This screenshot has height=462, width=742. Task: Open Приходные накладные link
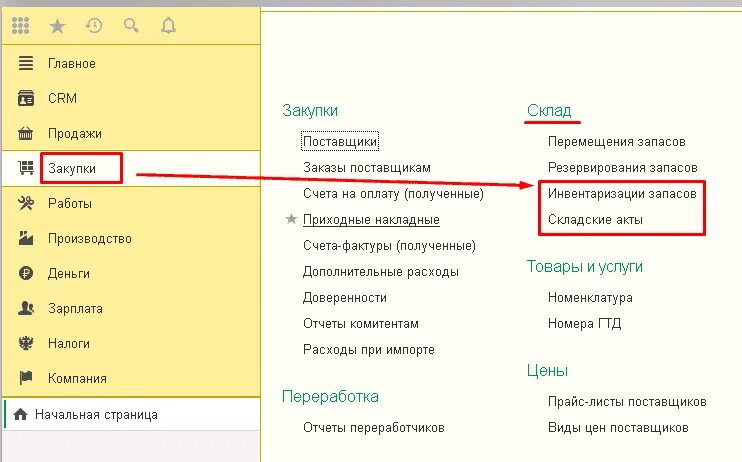pyautogui.click(x=371, y=220)
